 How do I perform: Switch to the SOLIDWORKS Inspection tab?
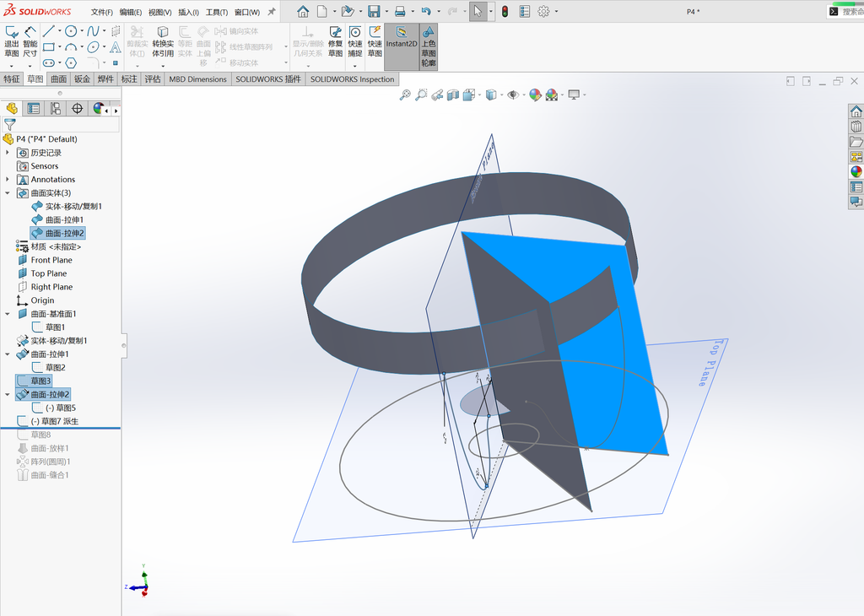352,78
